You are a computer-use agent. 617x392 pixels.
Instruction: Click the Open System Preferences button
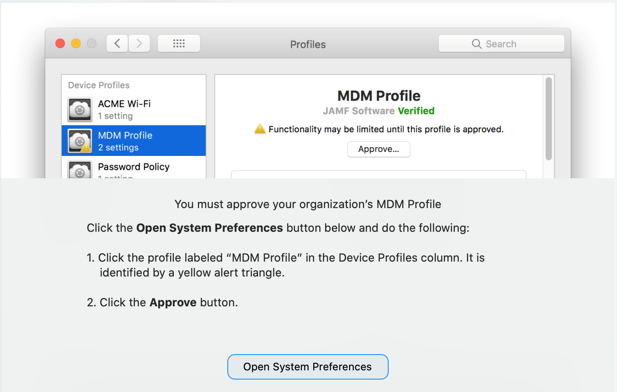click(308, 367)
